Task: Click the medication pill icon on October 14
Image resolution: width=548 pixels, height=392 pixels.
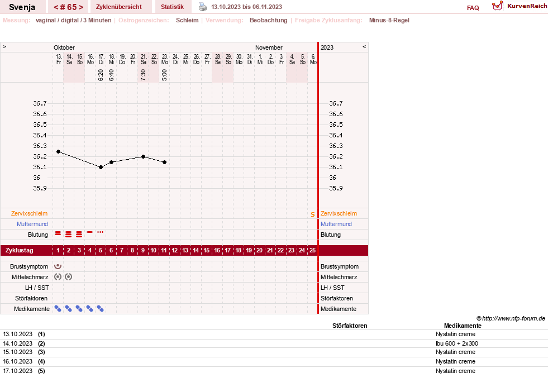Action: [69, 308]
